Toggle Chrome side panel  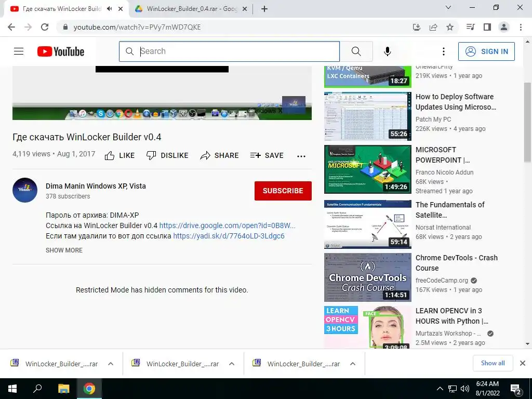[487, 27]
